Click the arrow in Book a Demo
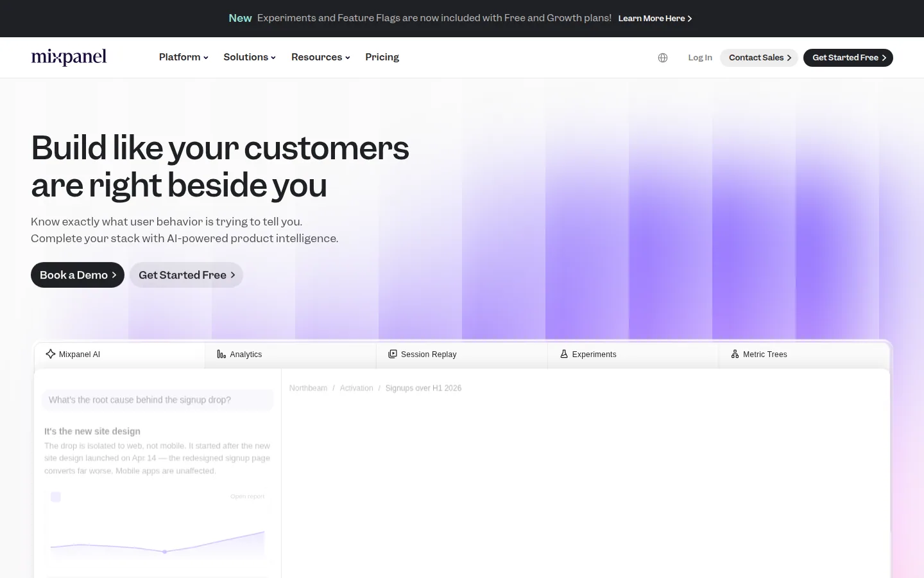The image size is (924, 578). (x=114, y=275)
